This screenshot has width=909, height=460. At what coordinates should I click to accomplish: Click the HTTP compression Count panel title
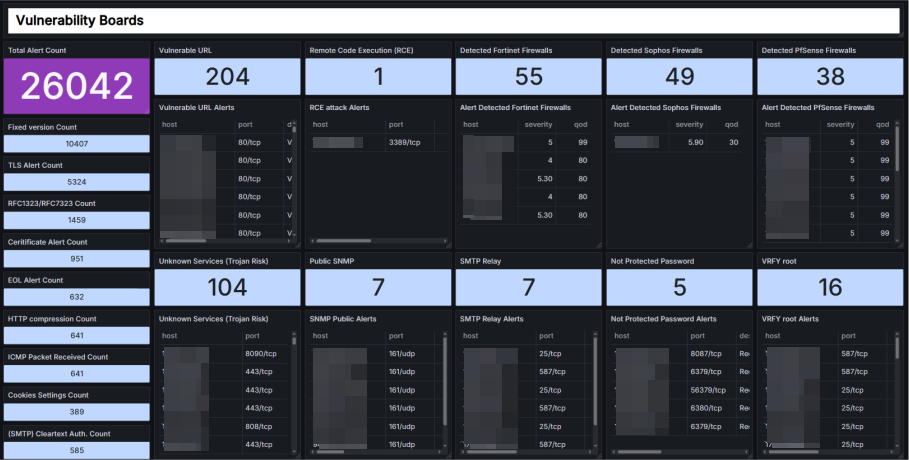pos(52,319)
